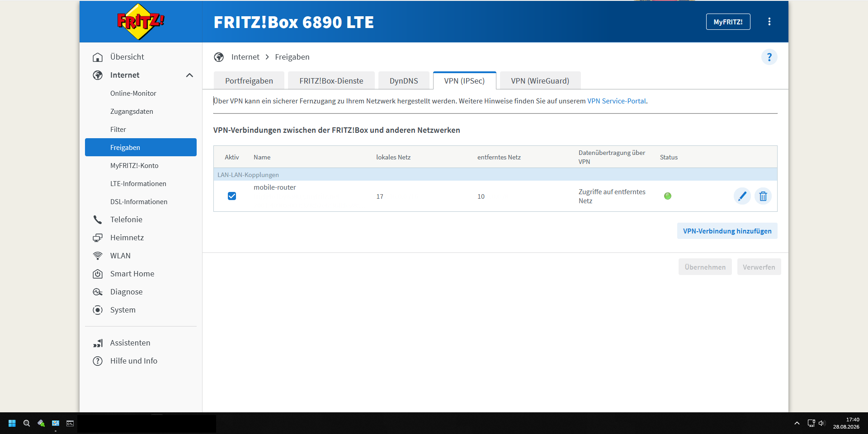Click the Assistenten icon
The height and width of the screenshot is (434, 868).
coord(98,343)
